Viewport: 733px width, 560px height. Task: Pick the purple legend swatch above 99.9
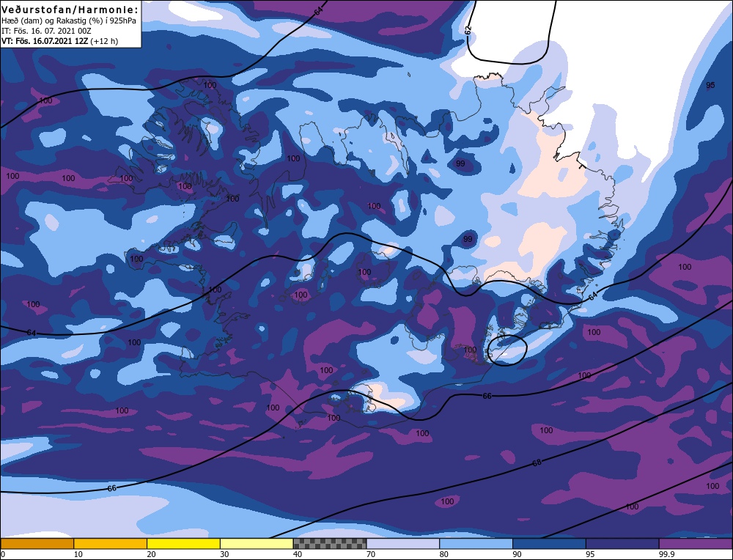pos(696,544)
